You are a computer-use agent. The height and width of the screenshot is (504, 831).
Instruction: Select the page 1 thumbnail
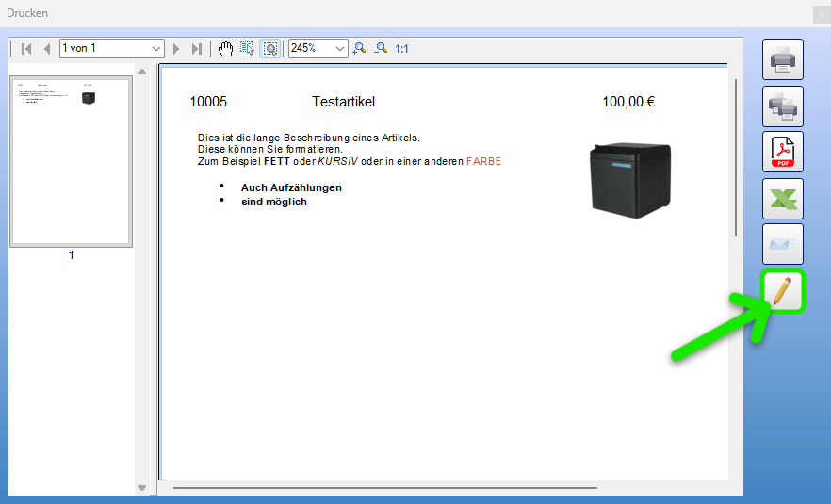coord(71,162)
